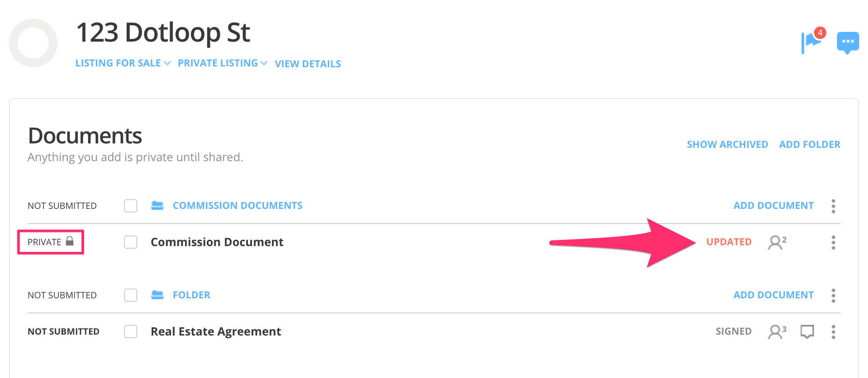The image size is (868, 378).
Task: Open comments on Real Estate Agreement
Action: (807, 332)
